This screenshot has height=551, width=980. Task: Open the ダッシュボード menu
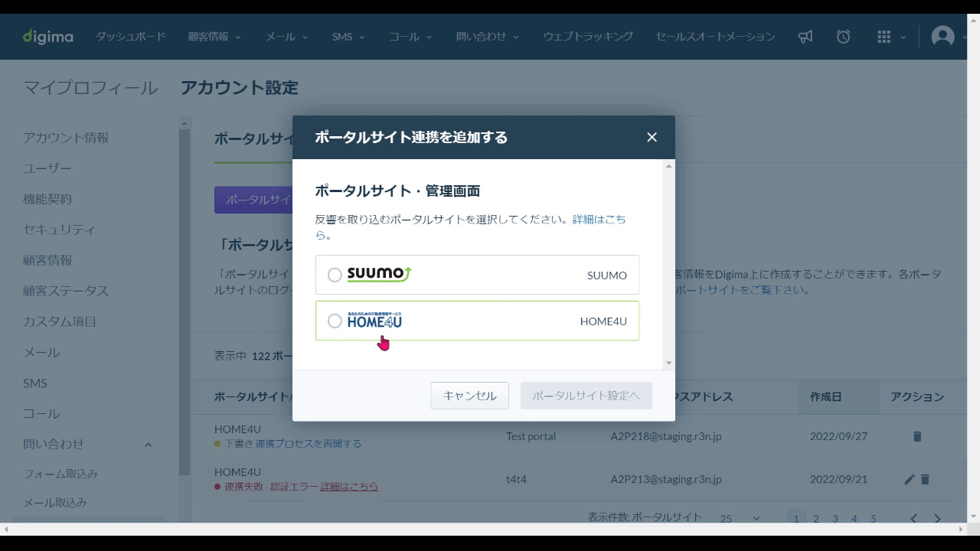(x=130, y=36)
